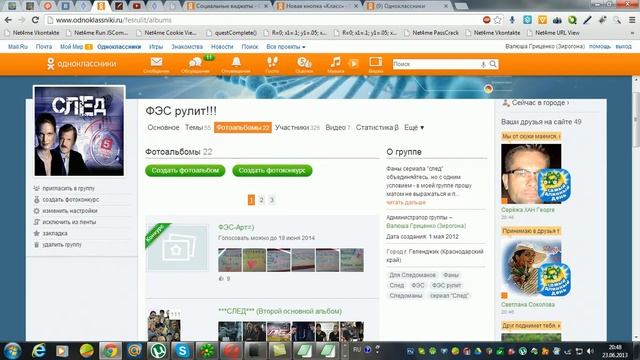Open questComplete() bookmark
The height and width of the screenshot is (360, 640).
[x=232, y=32]
